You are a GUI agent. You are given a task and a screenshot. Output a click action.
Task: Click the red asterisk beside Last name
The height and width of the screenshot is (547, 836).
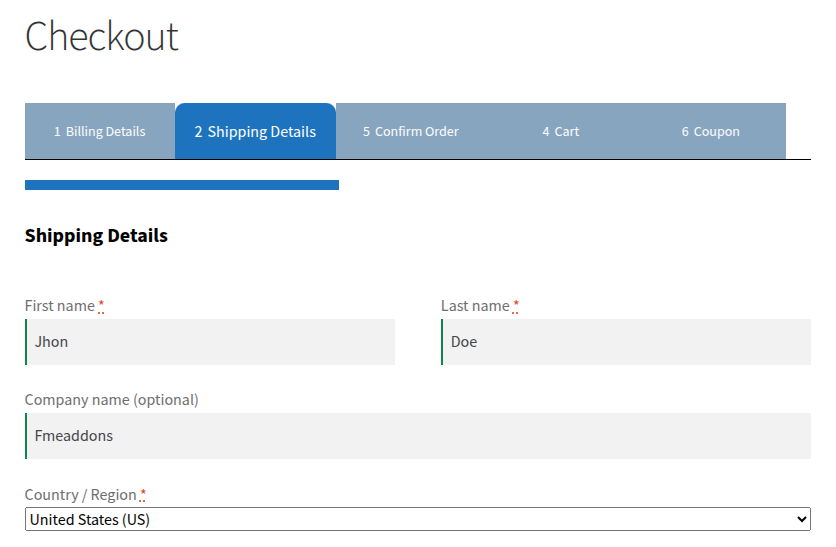[x=516, y=306]
